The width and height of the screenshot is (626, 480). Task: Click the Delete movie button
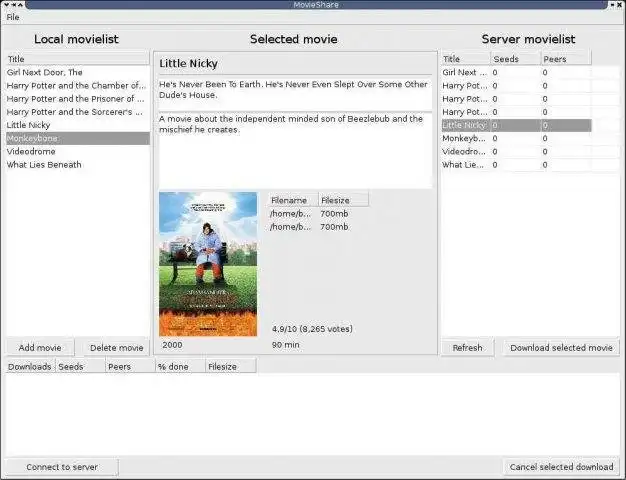[x=116, y=347]
